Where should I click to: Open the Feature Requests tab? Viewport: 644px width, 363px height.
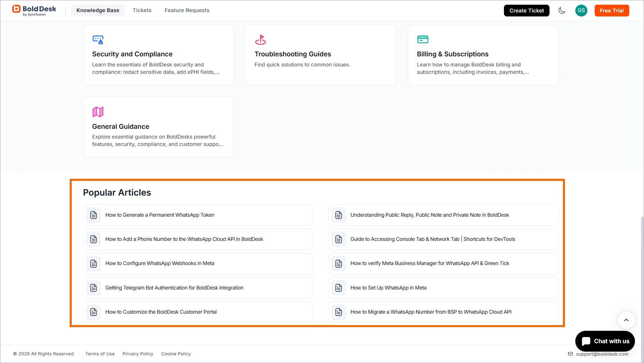(x=187, y=10)
